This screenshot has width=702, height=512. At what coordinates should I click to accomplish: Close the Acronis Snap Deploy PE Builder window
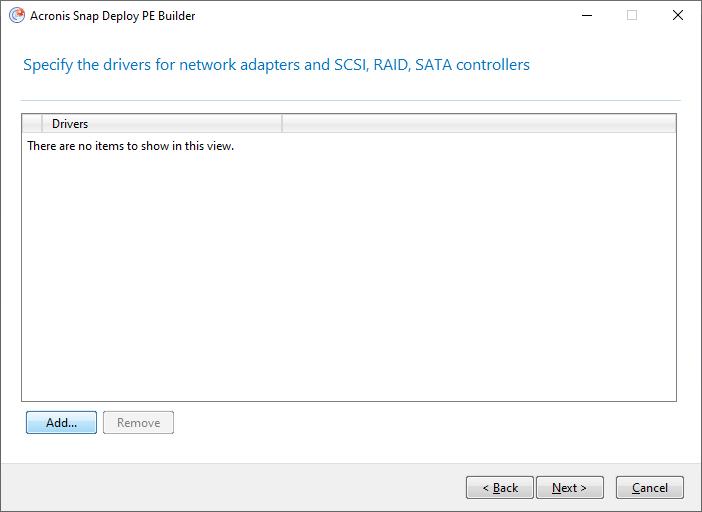click(678, 15)
